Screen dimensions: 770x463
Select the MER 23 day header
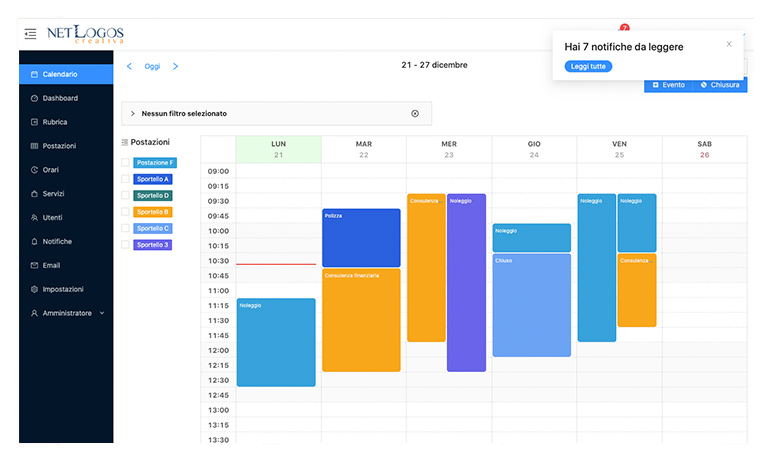click(449, 149)
